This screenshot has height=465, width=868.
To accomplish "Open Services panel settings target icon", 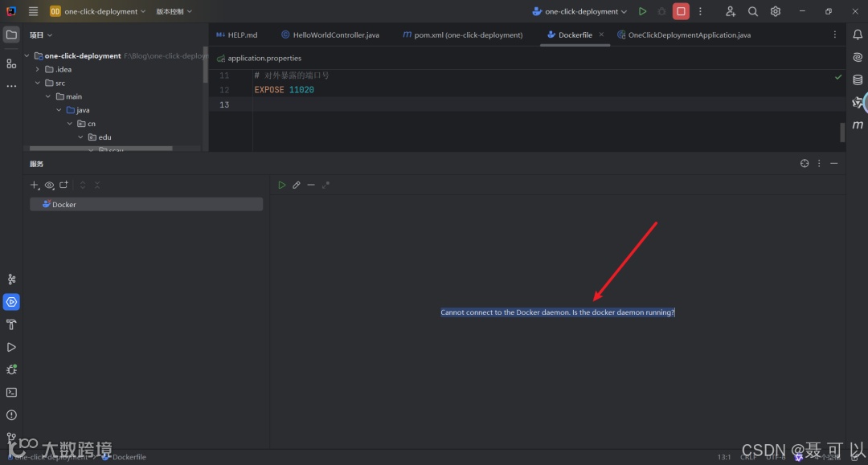I will [x=805, y=163].
